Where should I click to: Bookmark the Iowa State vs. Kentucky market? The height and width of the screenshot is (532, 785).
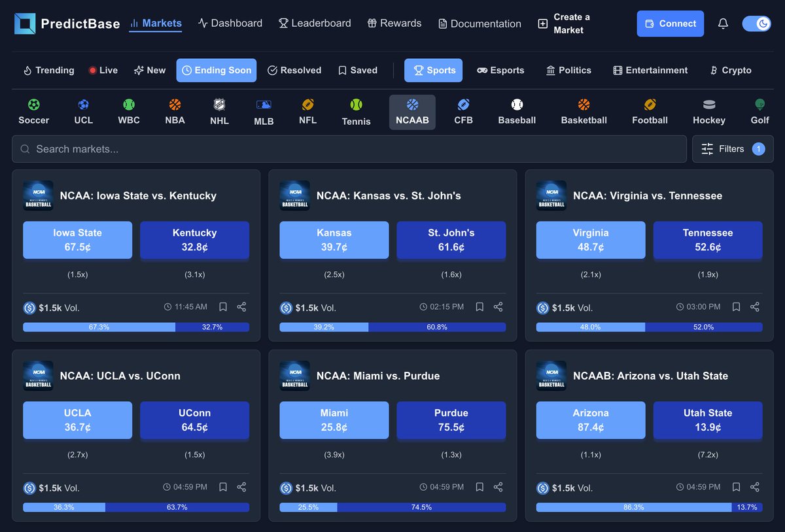pyautogui.click(x=223, y=307)
